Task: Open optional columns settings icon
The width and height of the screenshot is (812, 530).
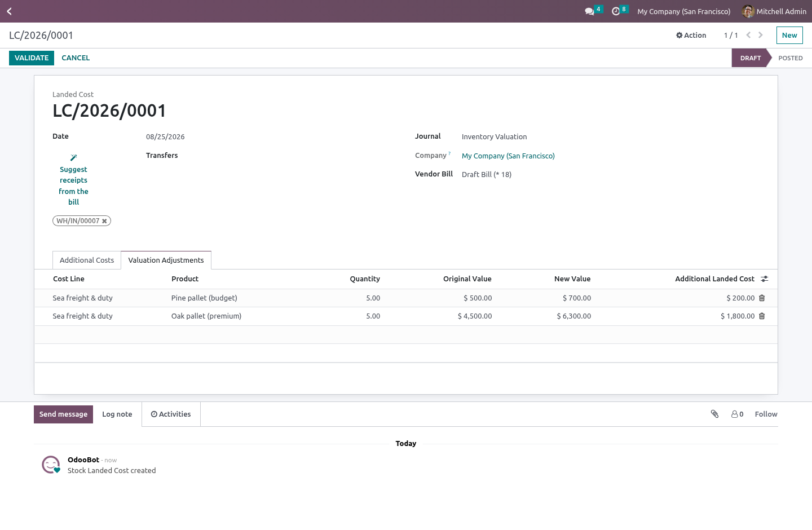Action: tap(765, 279)
